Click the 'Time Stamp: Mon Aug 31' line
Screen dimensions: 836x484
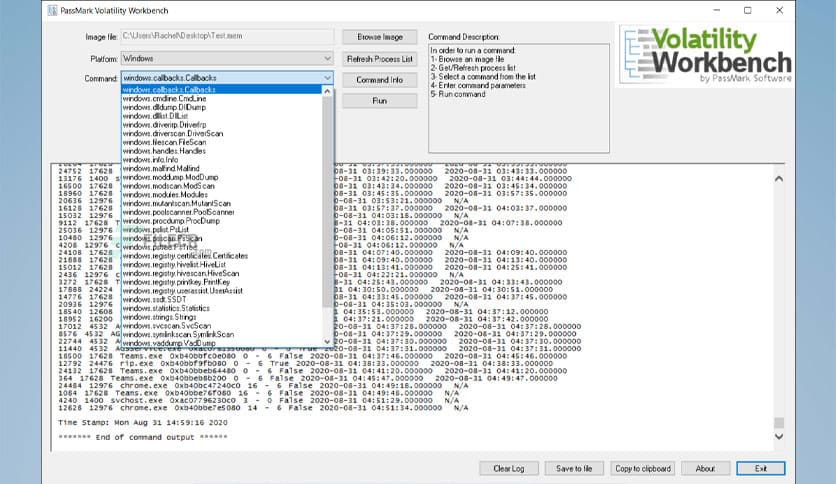click(143, 423)
